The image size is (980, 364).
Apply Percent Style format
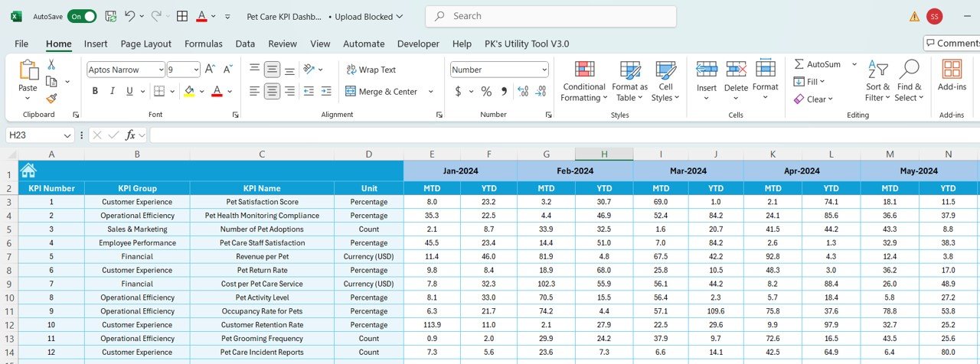[485, 91]
